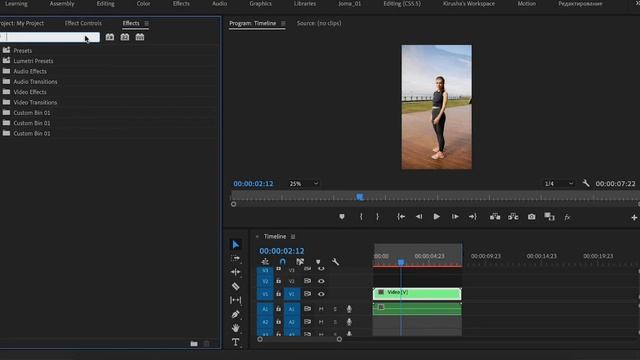The width and height of the screenshot is (640, 360).
Task: Open the Effects panel menu
Action: tap(147, 24)
